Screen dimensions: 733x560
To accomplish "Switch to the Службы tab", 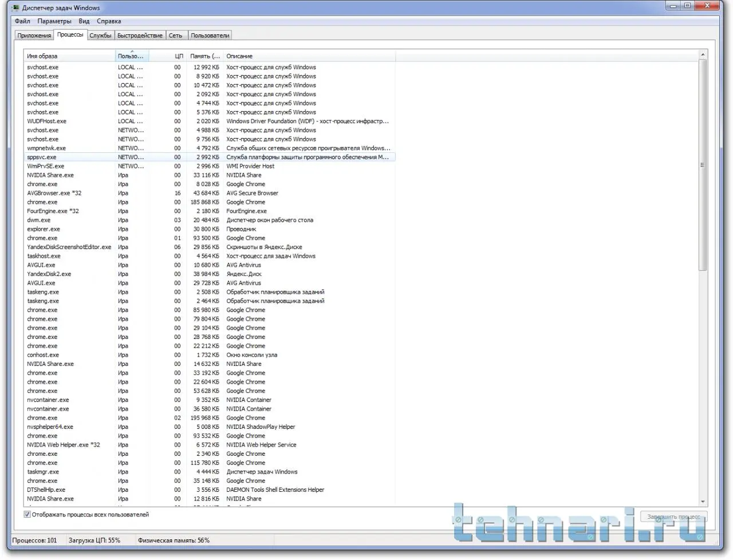I will coord(100,36).
